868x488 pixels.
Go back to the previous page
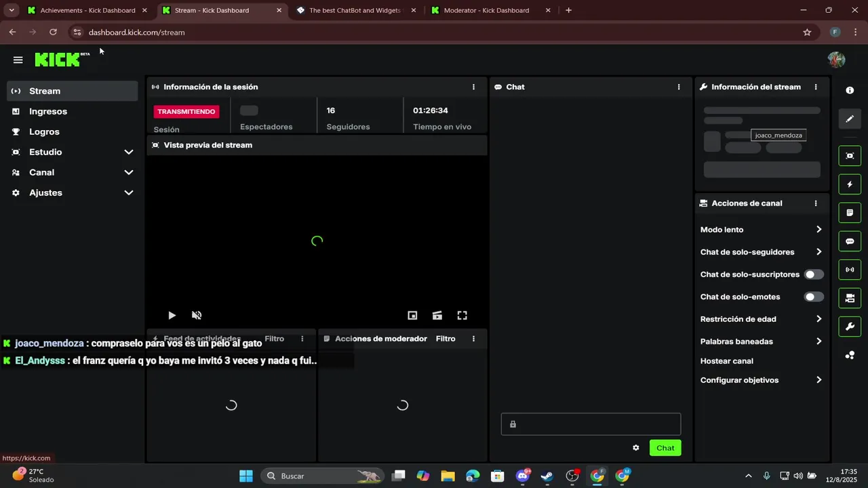[x=12, y=32]
